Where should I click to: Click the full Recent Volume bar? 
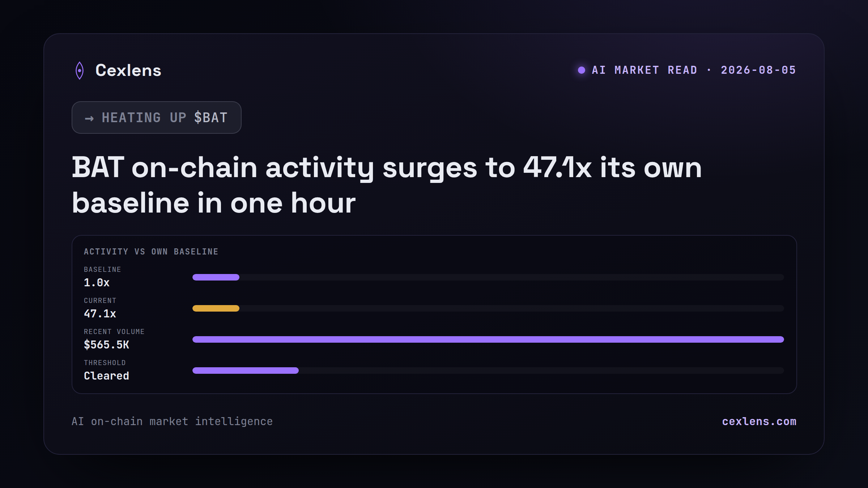coord(488,339)
